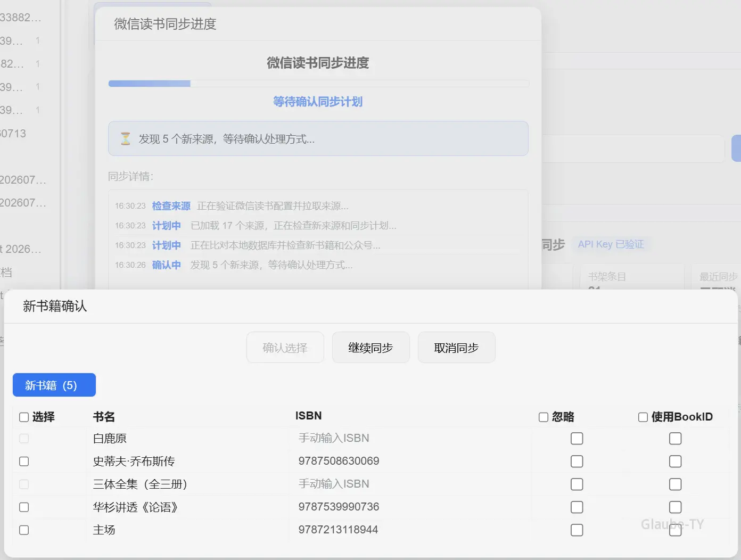Select the 主场 row checkbox
Image resolution: width=741 pixels, height=560 pixels.
click(x=24, y=530)
